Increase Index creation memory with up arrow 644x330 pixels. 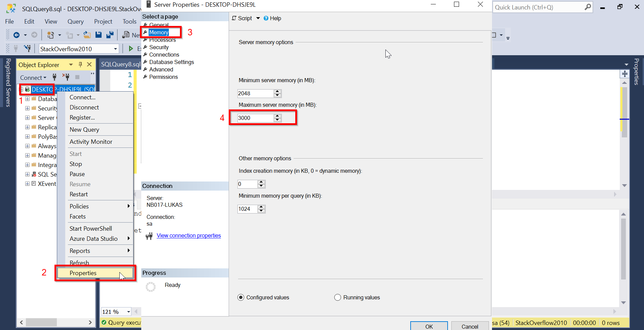coord(261,182)
